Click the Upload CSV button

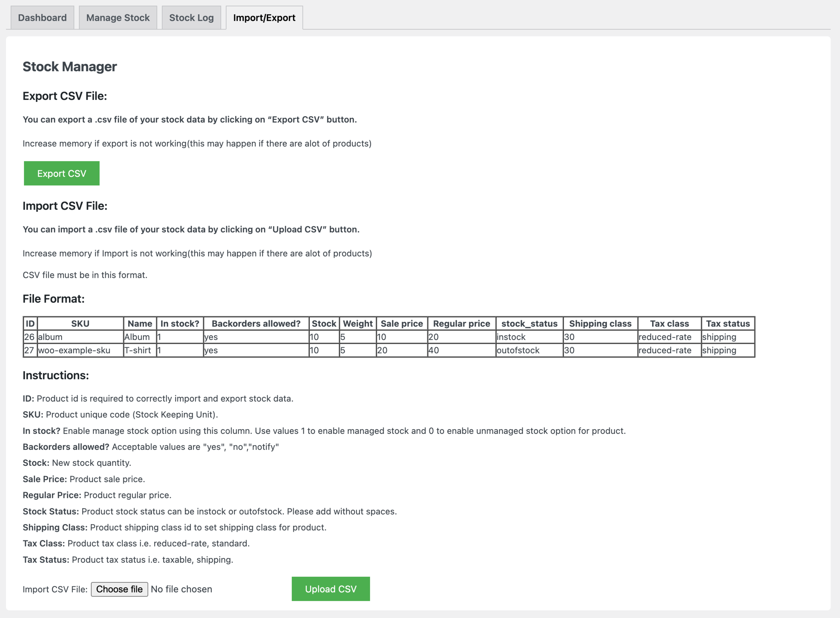[330, 588]
